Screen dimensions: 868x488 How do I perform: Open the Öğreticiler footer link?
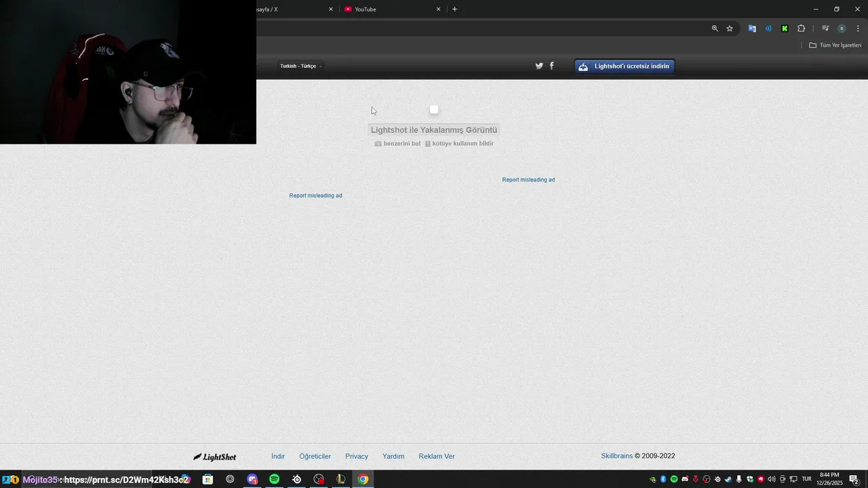coord(315,456)
